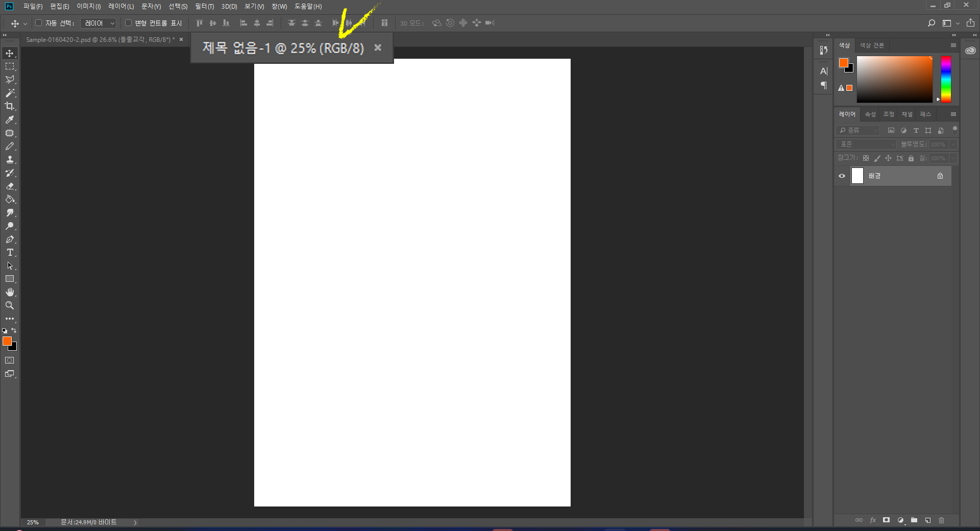Select the Clone Stamp tool
Viewport: 980px width, 531px height.
point(10,159)
